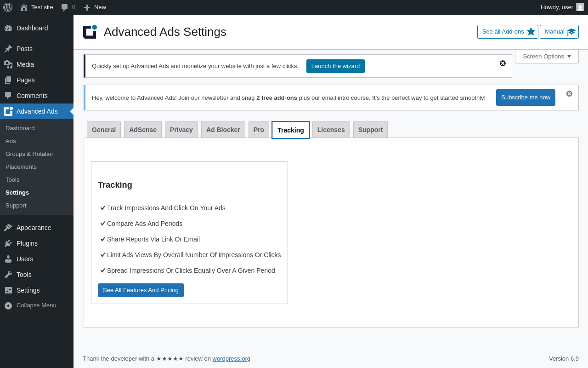Dismiss the setup wizard notice
Screen dimensions: 588x368
coord(503,63)
